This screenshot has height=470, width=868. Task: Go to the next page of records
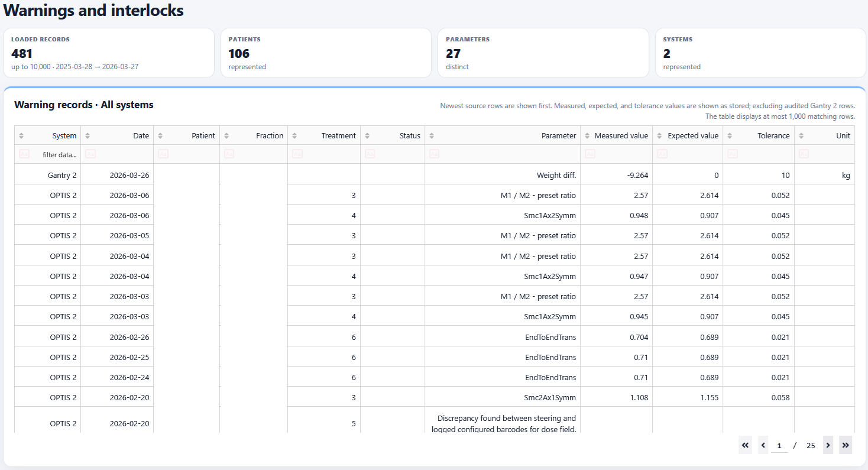[828, 445]
